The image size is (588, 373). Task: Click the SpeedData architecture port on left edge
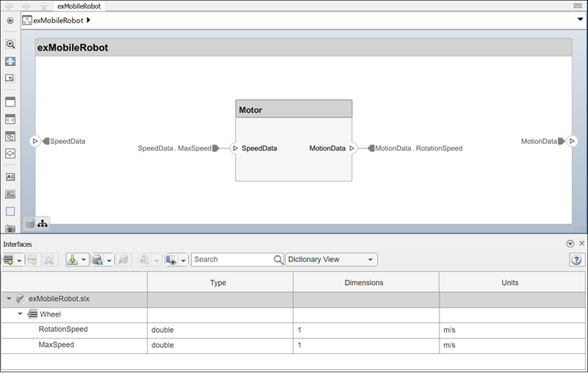(x=35, y=141)
